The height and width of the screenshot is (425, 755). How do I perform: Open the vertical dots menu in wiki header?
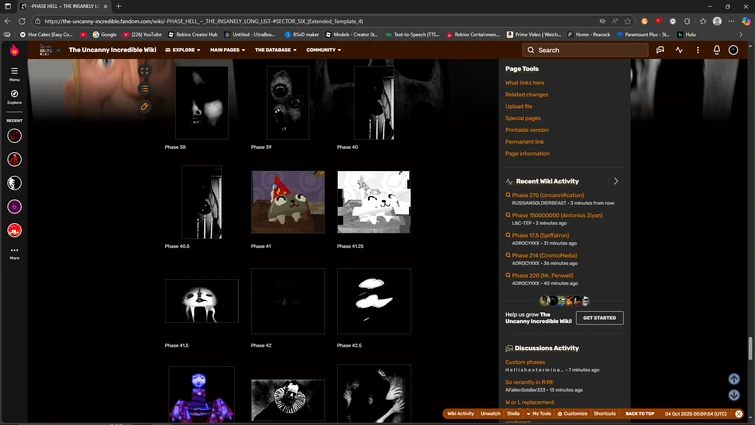click(698, 50)
